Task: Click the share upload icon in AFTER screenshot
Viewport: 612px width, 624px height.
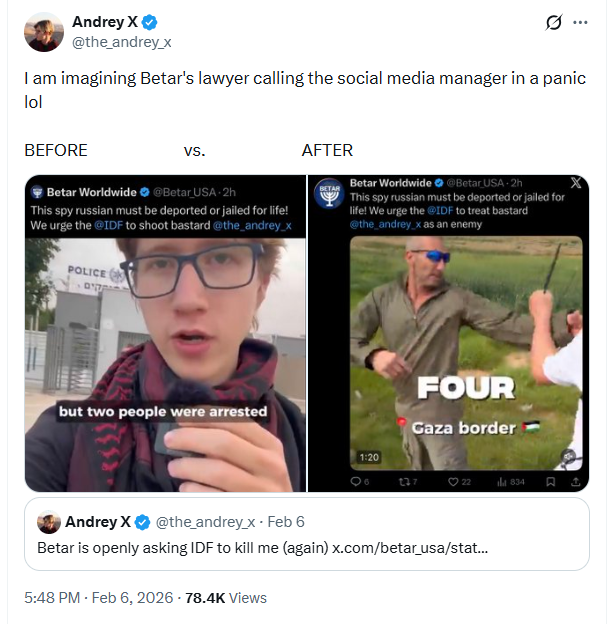Action: point(575,482)
